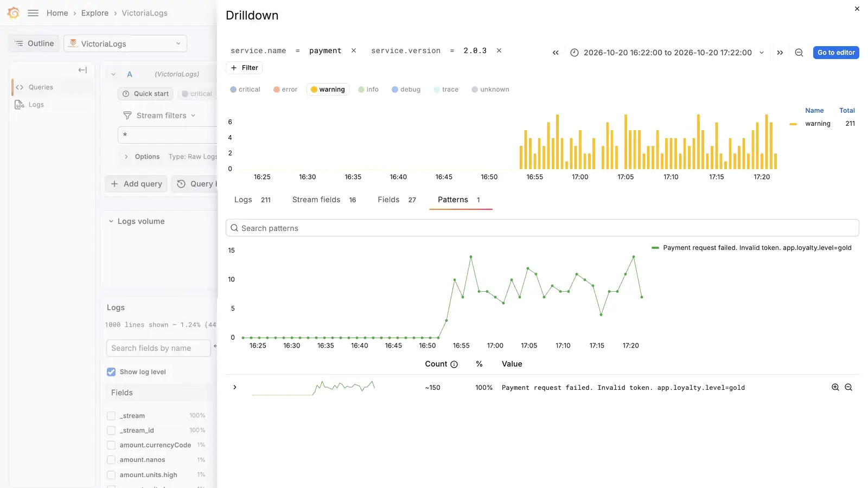Viewport: 868px width, 488px height.
Task: Toggle the hamburger navigation menu
Action: (x=33, y=13)
